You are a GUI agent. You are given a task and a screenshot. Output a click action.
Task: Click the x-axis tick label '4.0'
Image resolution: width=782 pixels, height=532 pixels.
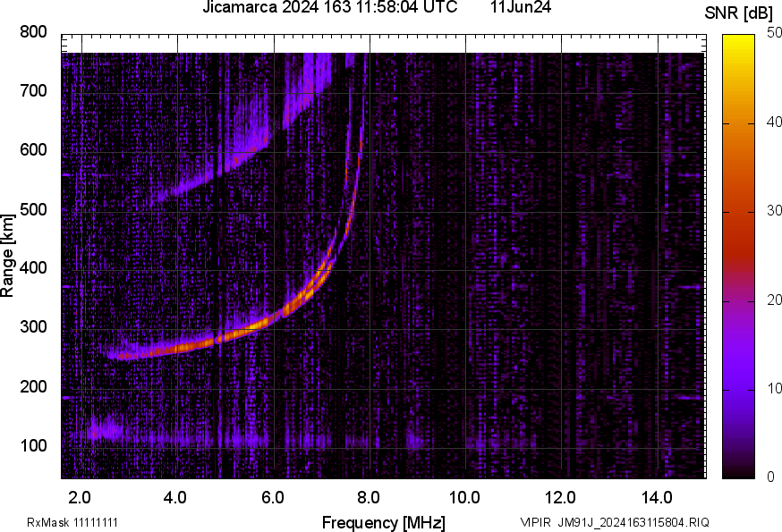[x=175, y=498]
